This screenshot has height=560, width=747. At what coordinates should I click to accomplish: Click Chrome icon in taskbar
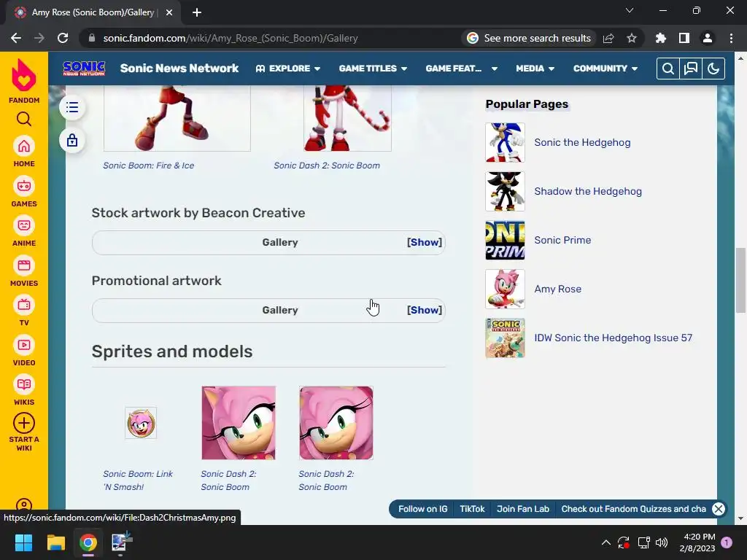coord(88,542)
